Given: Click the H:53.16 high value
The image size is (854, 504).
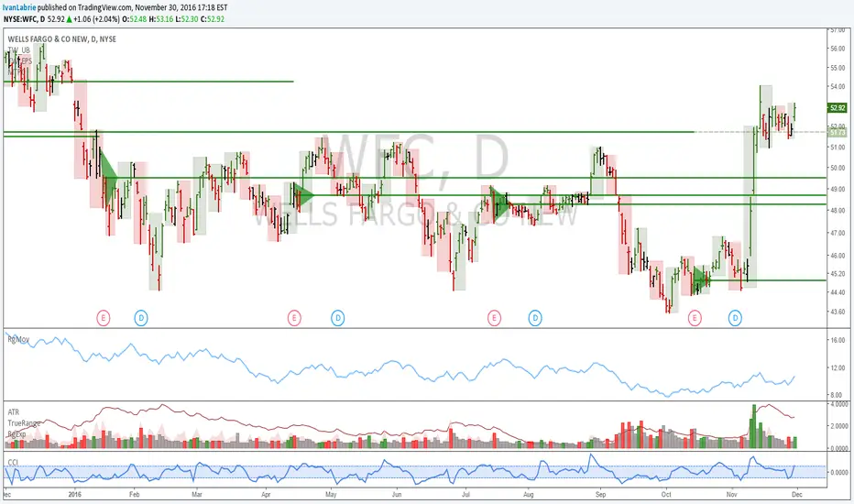Looking at the screenshot, I should click(161, 19).
